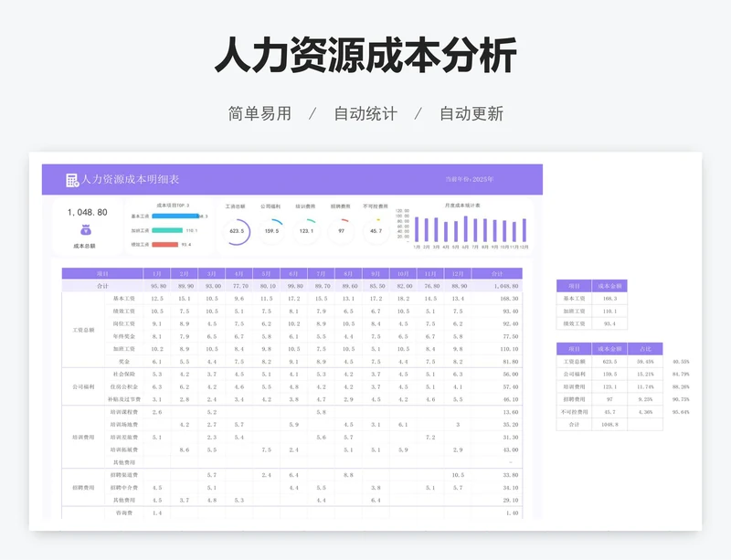
Task: Select the 项目 header of the main table
Action: coord(102,274)
